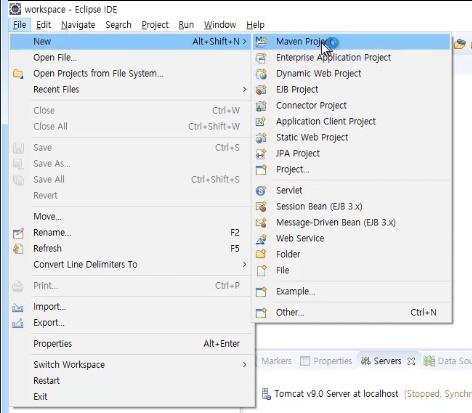Open the Window menu
Screen dimensions: 472x413
point(220,25)
